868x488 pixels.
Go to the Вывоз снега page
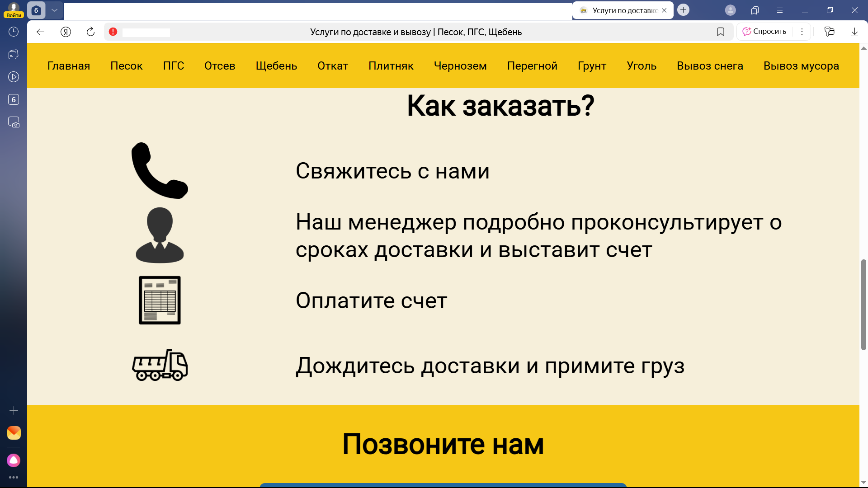[709, 66]
